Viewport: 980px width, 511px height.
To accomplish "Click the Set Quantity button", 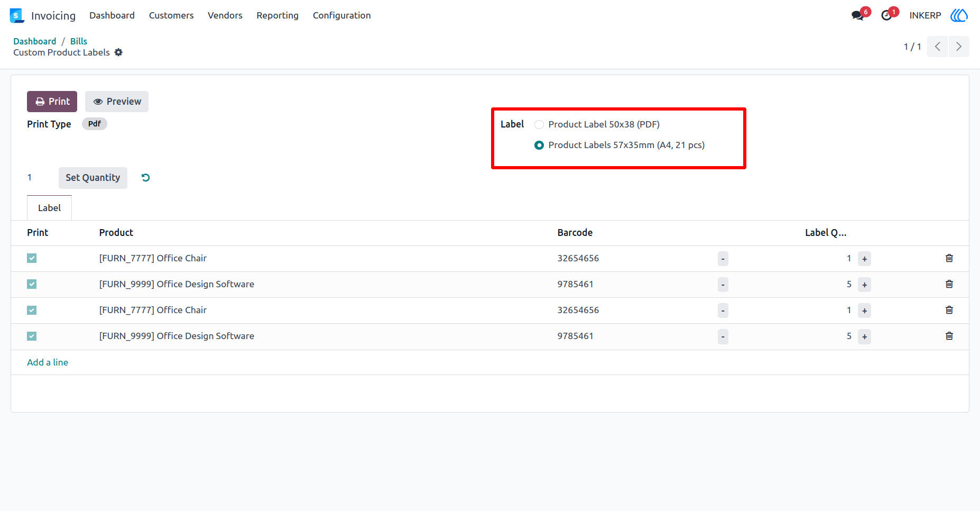I will (x=93, y=178).
